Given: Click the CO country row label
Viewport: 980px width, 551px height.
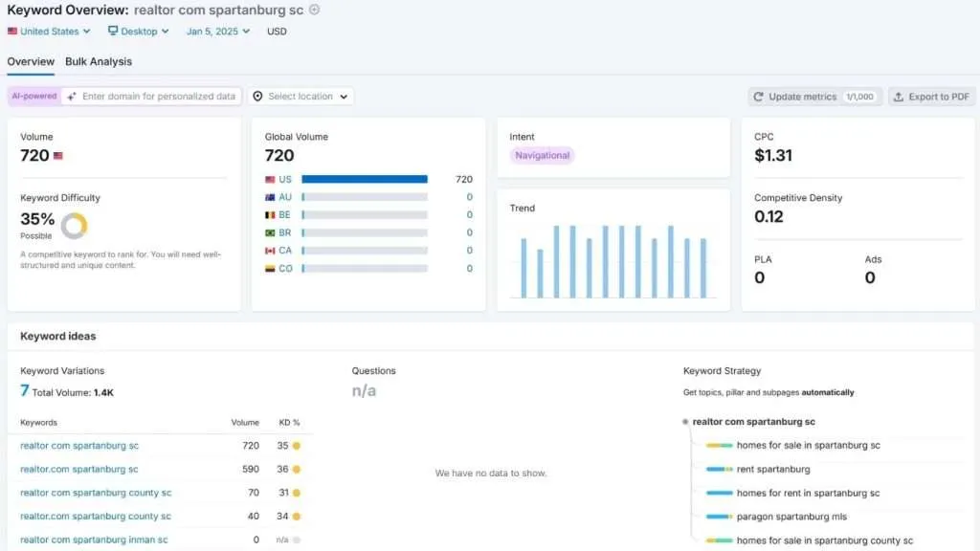Looking at the screenshot, I should (x=285, y=269).
